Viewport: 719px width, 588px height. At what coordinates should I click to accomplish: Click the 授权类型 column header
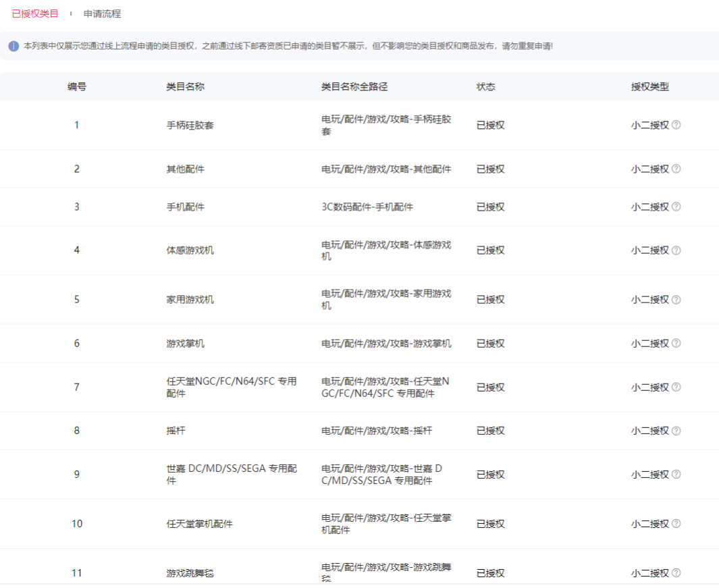pos(649,87)
